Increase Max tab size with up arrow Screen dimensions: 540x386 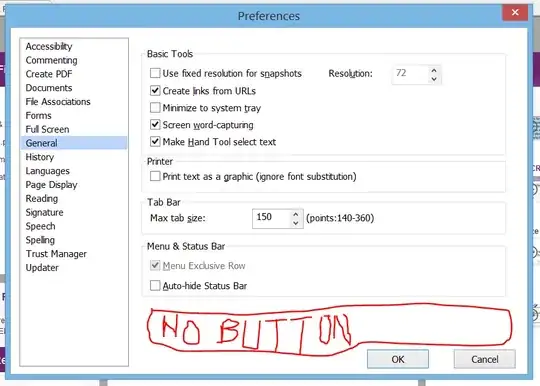click(295, 214)
